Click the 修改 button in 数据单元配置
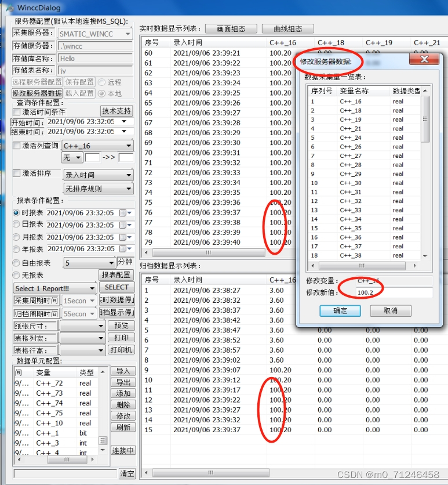 pos(123,416)
